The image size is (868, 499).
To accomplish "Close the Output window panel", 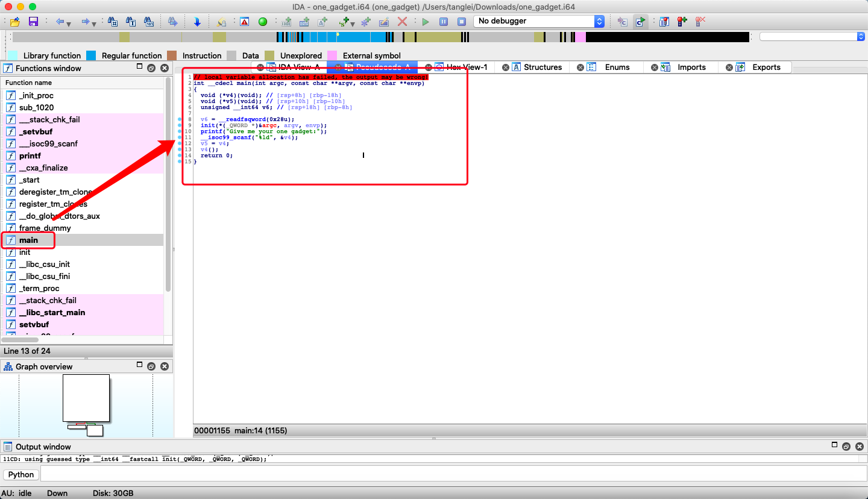I will pos(859,447).
